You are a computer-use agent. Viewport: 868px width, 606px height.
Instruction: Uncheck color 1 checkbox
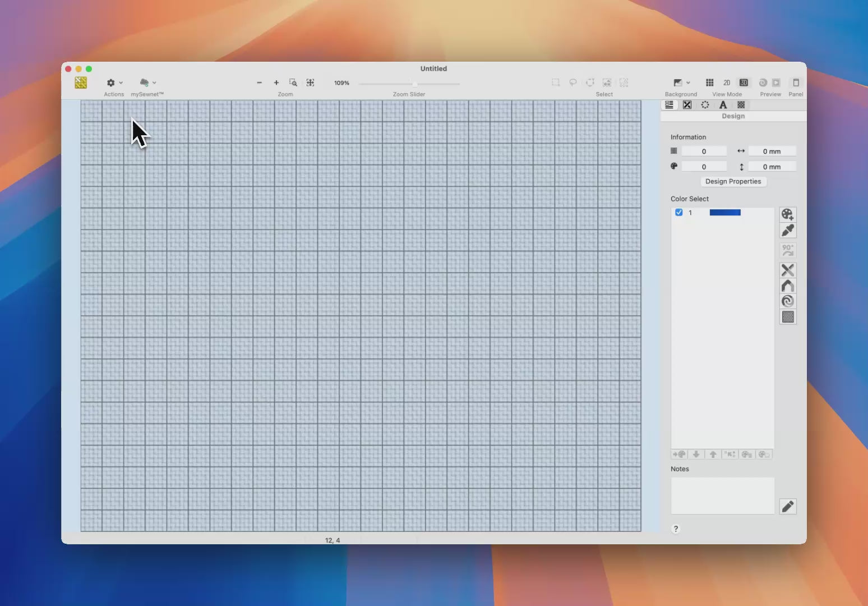point(678,213)
